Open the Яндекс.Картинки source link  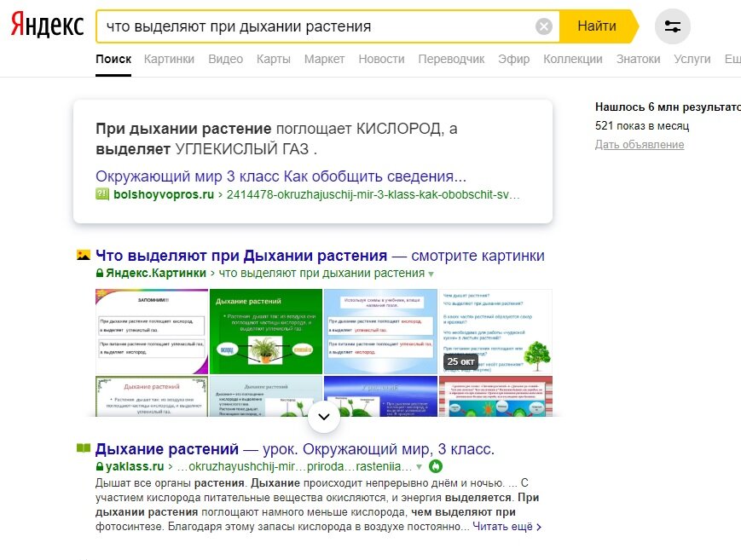pyautogui.click(x=156, y=273)
